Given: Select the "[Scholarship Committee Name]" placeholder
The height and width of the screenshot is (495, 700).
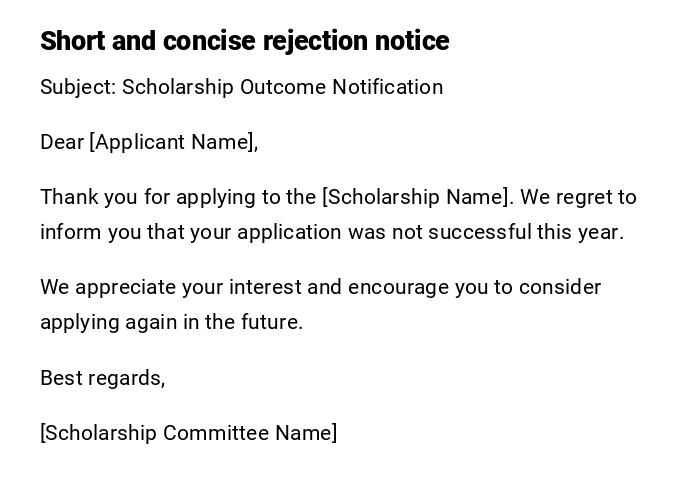Looking at the screenshot, I should (189, 433).
